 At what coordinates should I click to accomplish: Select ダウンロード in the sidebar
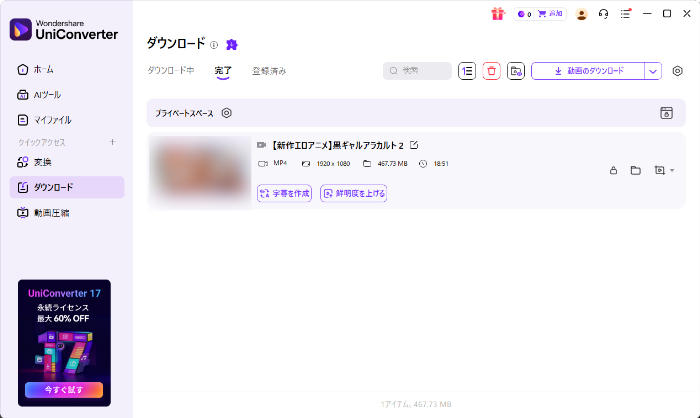click(x=67, y=187)
